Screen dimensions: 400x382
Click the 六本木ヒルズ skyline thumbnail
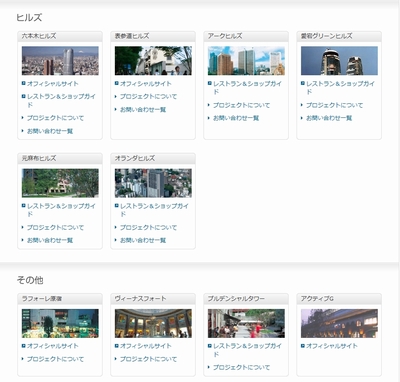pos(60,61)
